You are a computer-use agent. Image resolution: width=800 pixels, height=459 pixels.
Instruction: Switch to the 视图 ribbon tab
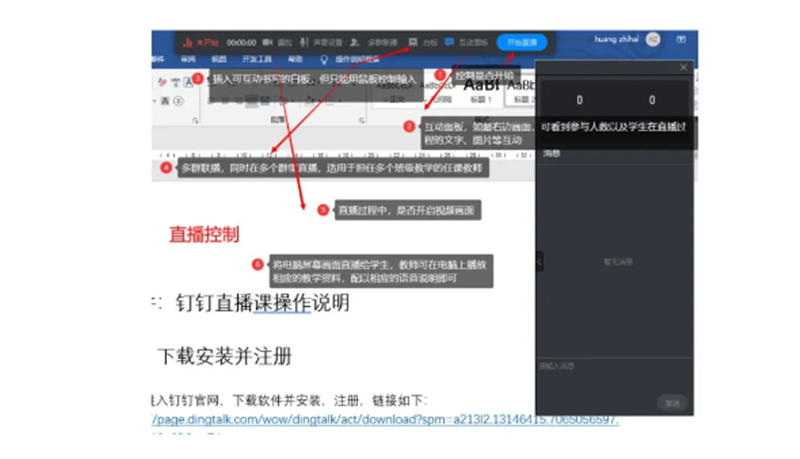[218, 59]
